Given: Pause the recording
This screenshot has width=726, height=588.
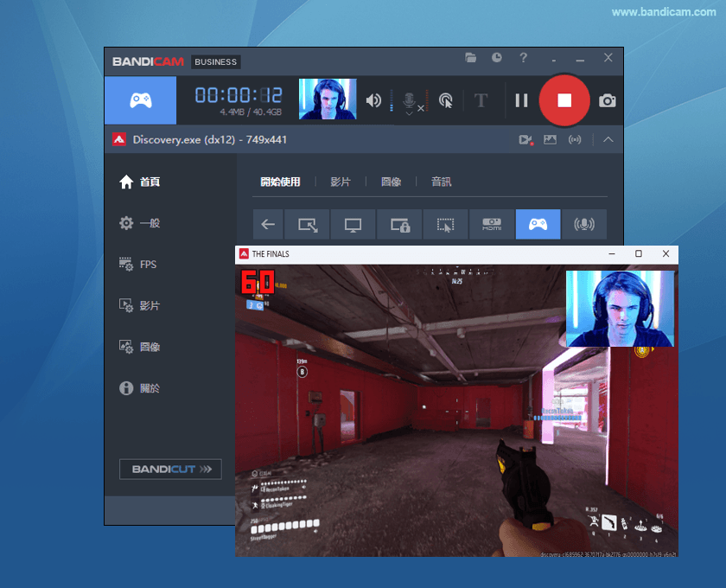Looking at the screenshot, I should point(522,100).
